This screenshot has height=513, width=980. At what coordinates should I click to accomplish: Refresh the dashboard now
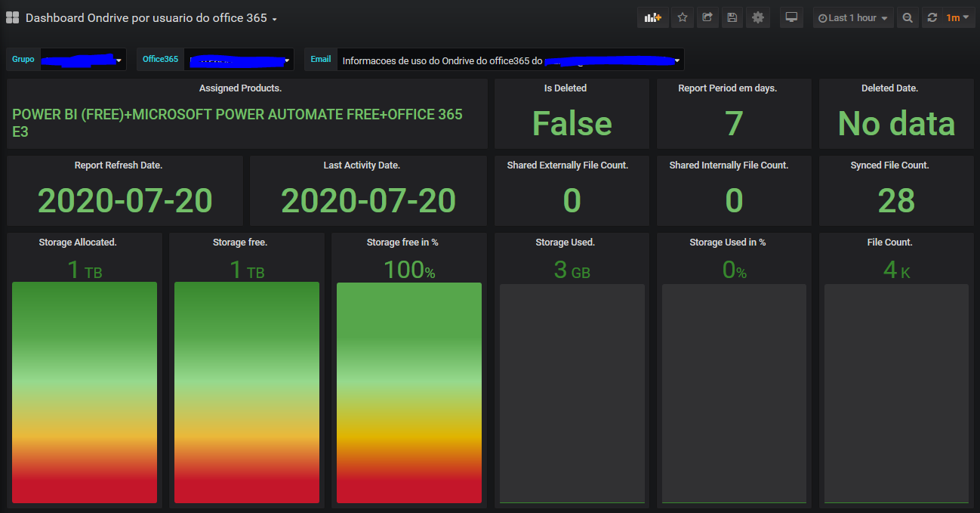pos(932,17)
